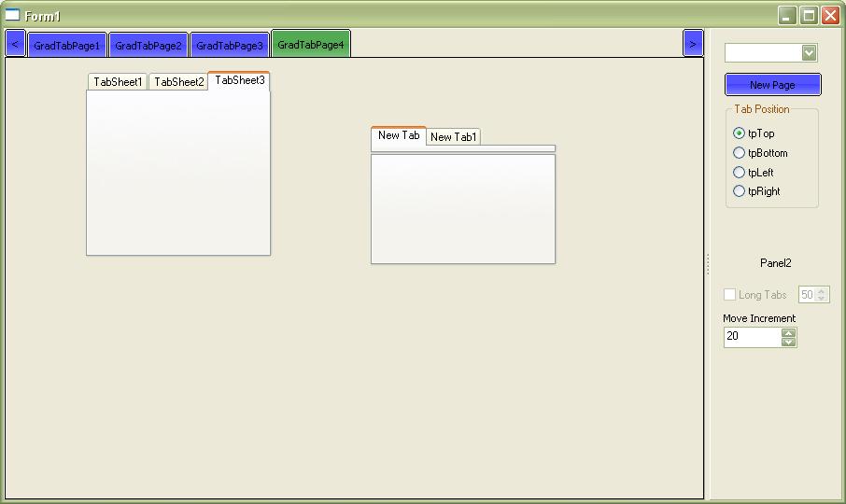Click the right tab scroll arrow button
This screenshot has height=504, width=846.
pos(692,44)
